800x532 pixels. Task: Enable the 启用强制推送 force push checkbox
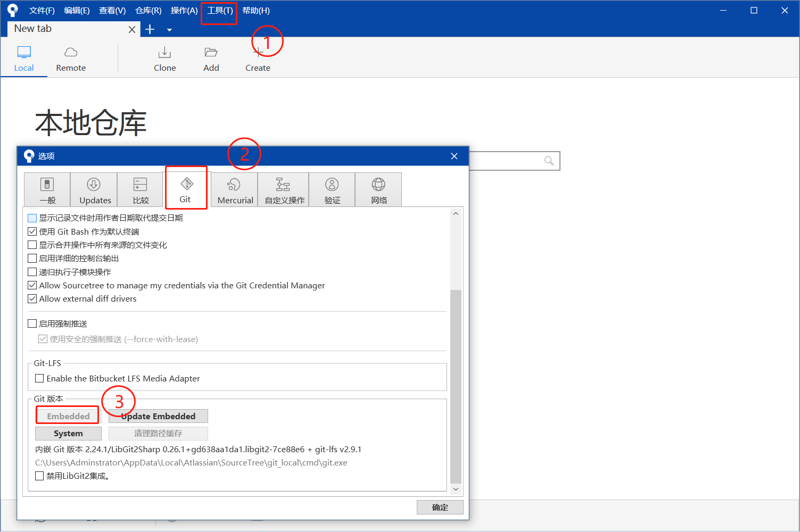click(x=32, y=323)
